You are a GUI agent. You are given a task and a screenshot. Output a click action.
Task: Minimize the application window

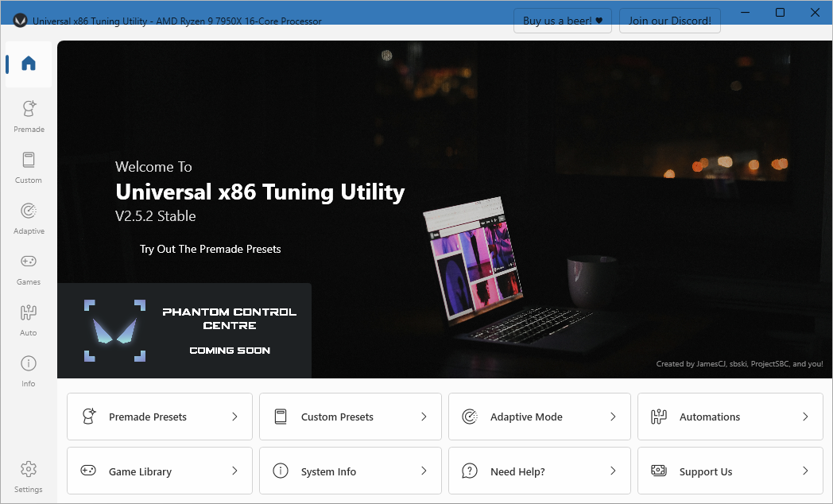pos(746,12)
